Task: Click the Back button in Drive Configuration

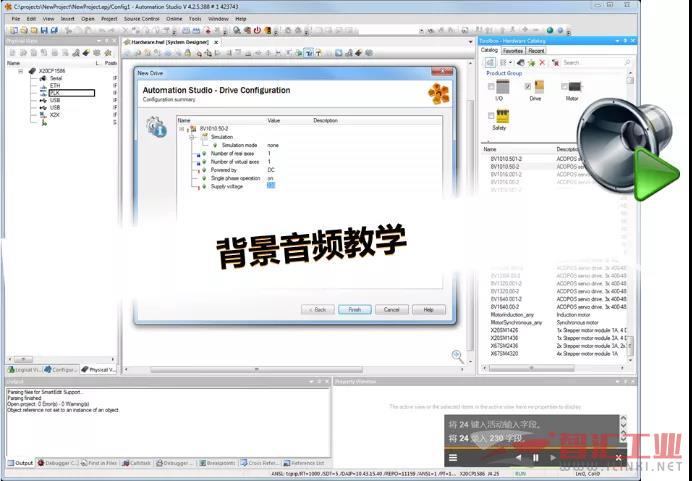Action: click(318, 310)
